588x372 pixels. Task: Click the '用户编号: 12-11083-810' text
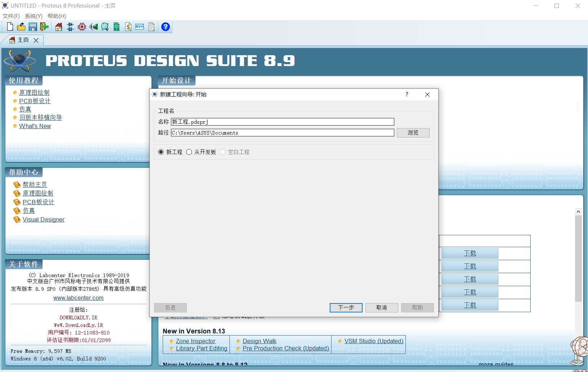pyautogui.click(x=79, y=333)
